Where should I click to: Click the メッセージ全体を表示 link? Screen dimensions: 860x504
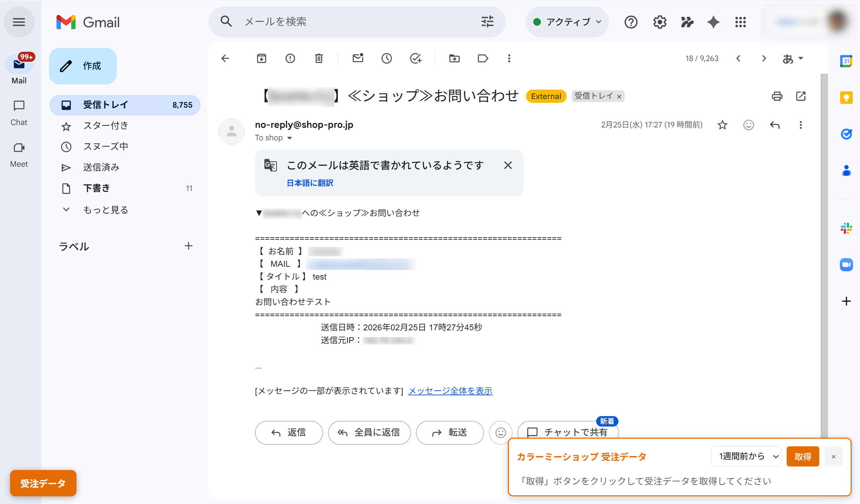point(450,391)
